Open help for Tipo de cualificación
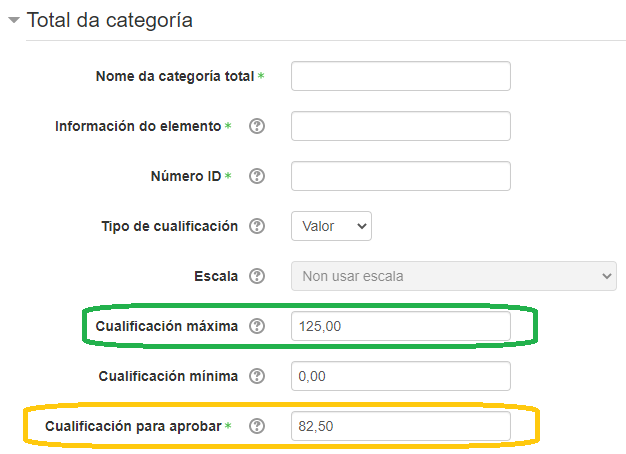 tap(257, 226)
